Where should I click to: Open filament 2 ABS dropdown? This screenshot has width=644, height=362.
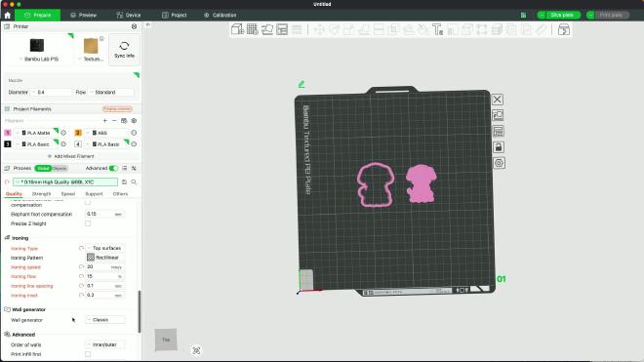point(107,133)
